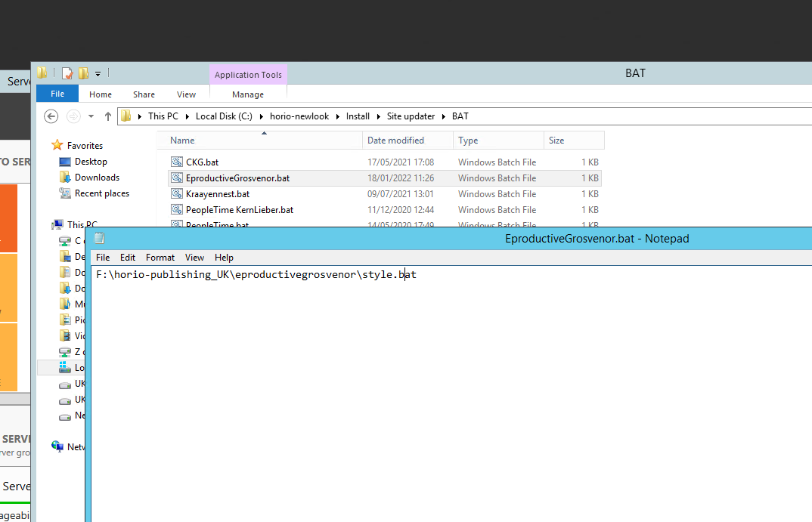The height and width of the screenshot is (522, 812).
Task: Click the Downloads folder icon in navigation pane
Action: [x=65, y=178]
